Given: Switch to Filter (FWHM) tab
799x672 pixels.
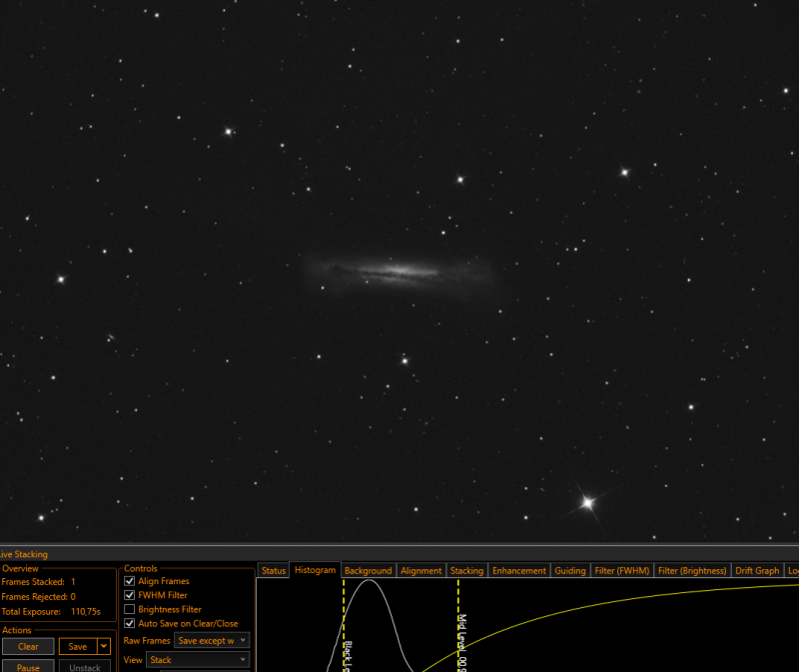Looking at the screenshot, I should 622,570.
